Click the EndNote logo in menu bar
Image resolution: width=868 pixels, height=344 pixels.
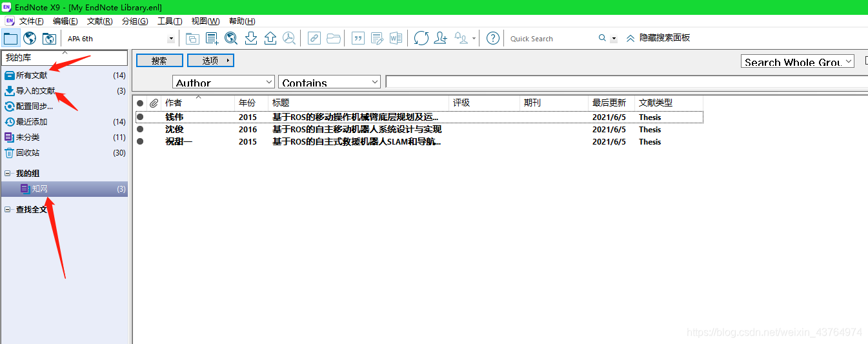pos(9,21)
